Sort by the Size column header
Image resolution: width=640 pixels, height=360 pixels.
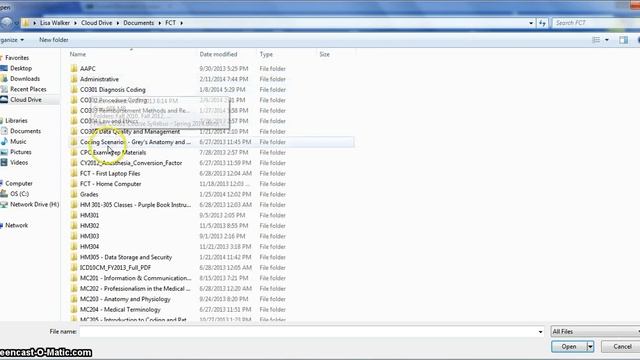[324, 54]
